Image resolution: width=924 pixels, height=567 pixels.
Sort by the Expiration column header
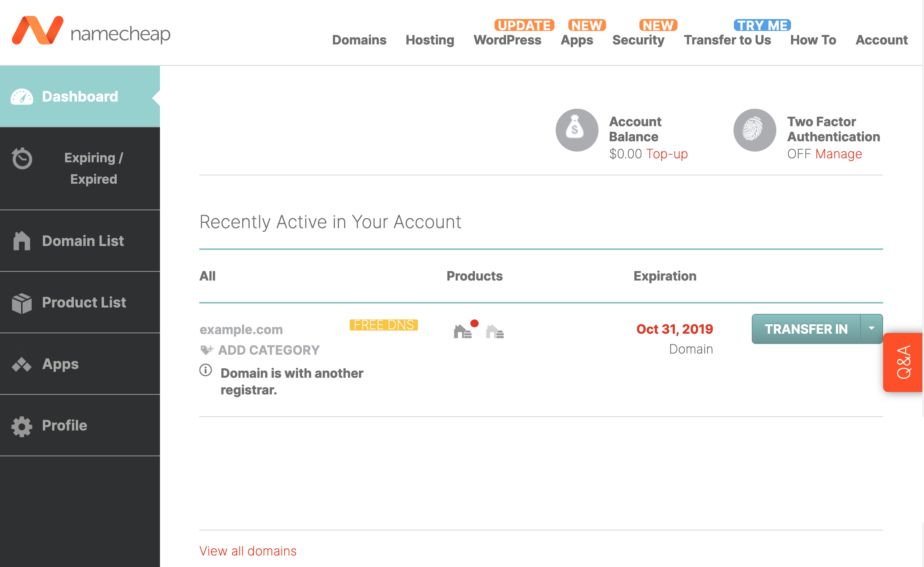[x=665, y=276]
